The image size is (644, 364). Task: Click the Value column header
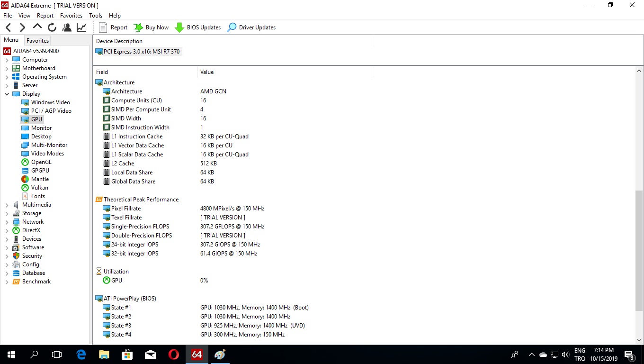pyautogui.click(x=285, y=72)
